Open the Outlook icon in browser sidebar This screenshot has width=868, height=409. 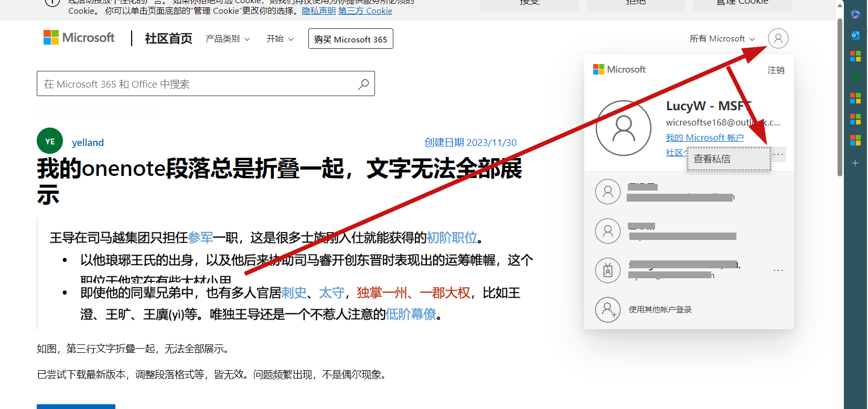pos(855,35)
